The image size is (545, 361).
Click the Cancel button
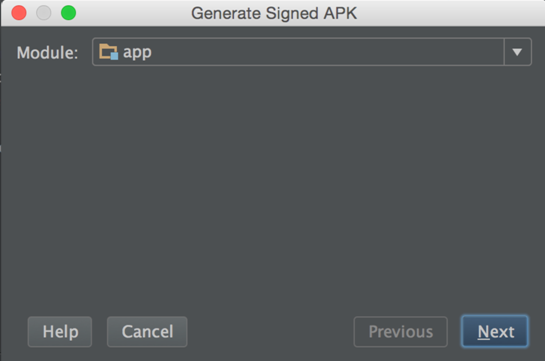point(147,331)
